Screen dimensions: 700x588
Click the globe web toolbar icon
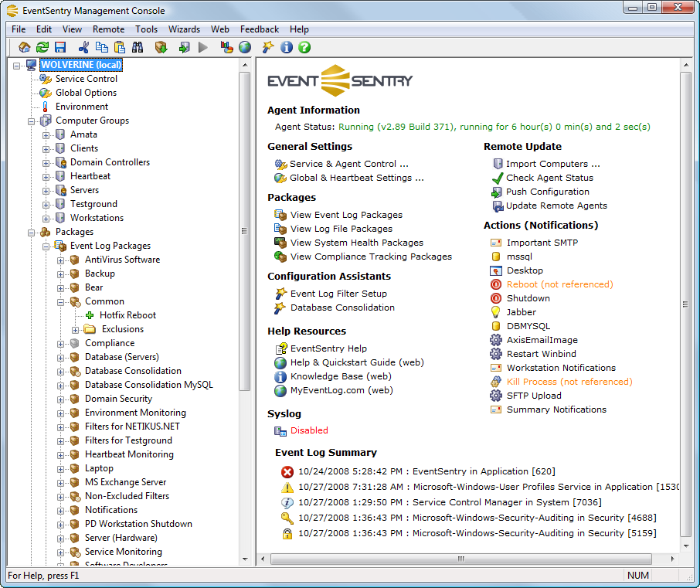(x=245, y=47)
